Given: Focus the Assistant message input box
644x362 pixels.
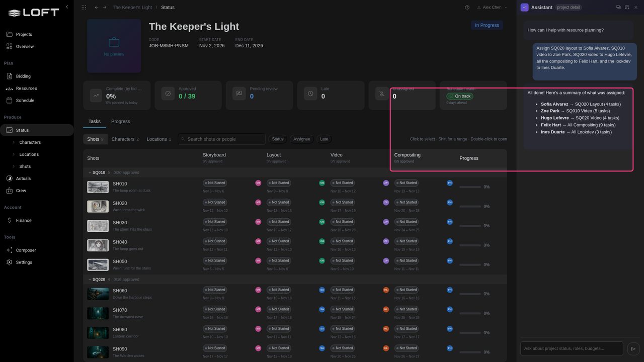Looking at the screenshot, I should point(572,348).
